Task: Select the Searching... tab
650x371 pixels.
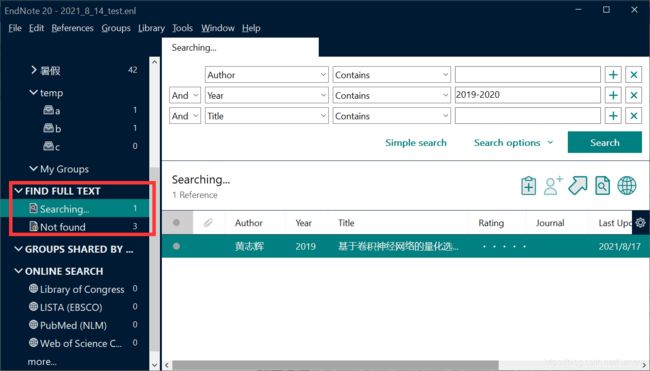Action: [240, 47]
